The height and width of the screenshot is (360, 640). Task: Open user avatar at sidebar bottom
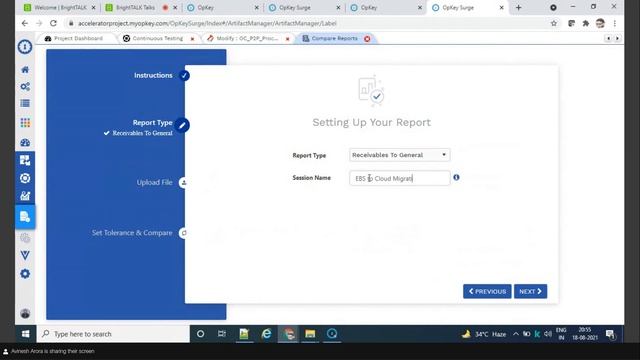25,313
